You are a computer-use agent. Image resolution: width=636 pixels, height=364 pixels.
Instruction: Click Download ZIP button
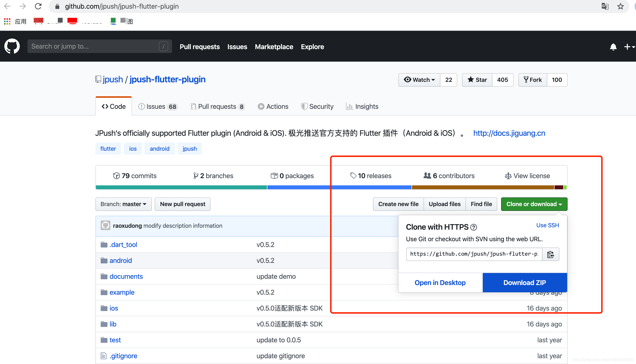pos(525,282)
